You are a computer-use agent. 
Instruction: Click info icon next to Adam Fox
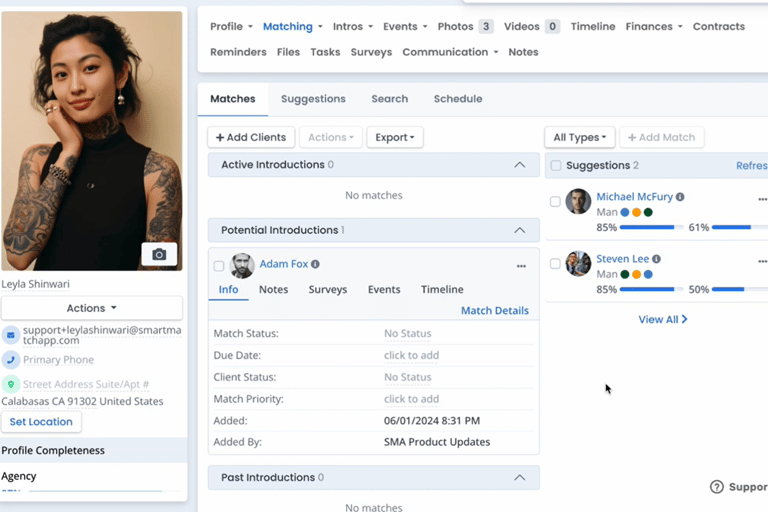point(315,264)
